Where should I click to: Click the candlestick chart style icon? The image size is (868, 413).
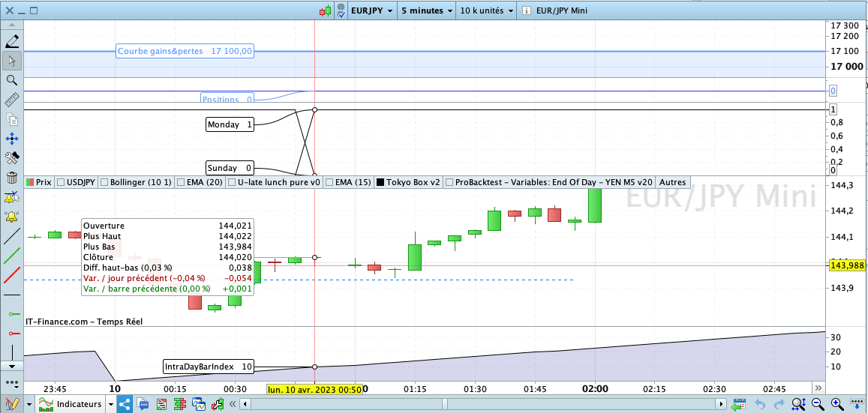[x=325, y=10]
